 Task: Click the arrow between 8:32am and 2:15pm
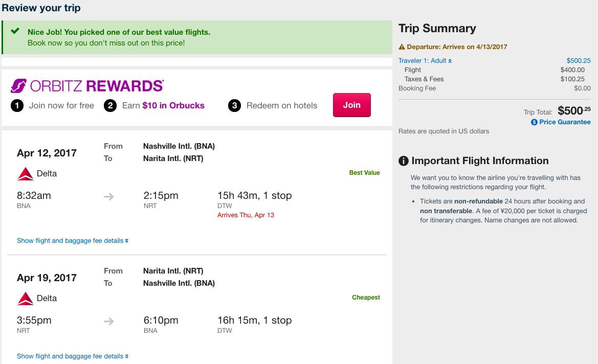pos(108,197)
